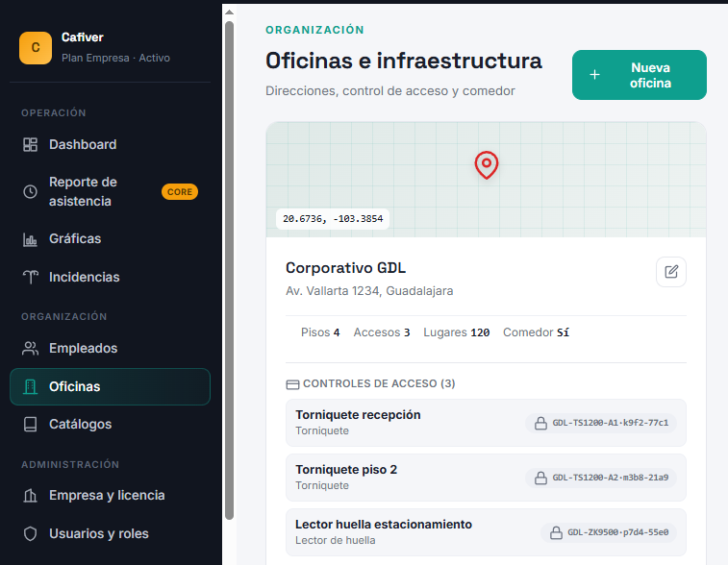
Task: Go to Empresa y licencia
Action: point(110,496)
